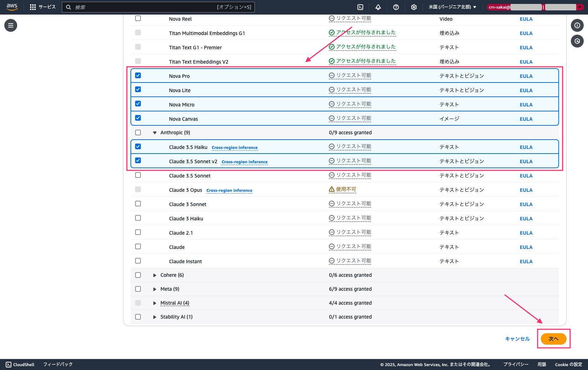Open the help question mark menu
Screen dimensions: 588x370
tap(396, 7)
